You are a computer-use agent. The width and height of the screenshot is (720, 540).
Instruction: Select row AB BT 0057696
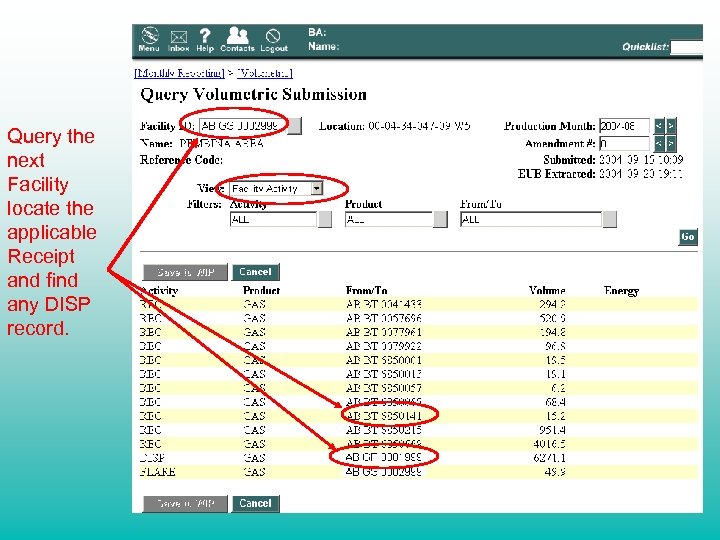(x=418, y=318)
